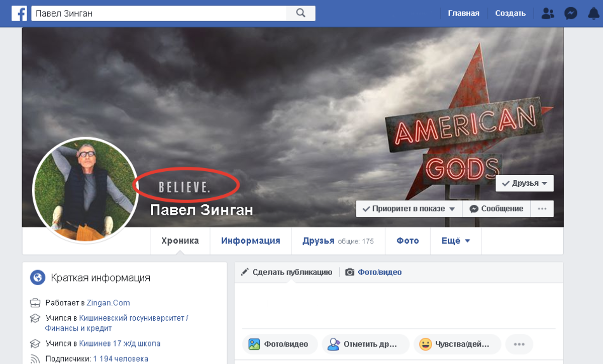Click the post composer text area
Viewport: 603px width, 364px height.
[x=398, y=306]
